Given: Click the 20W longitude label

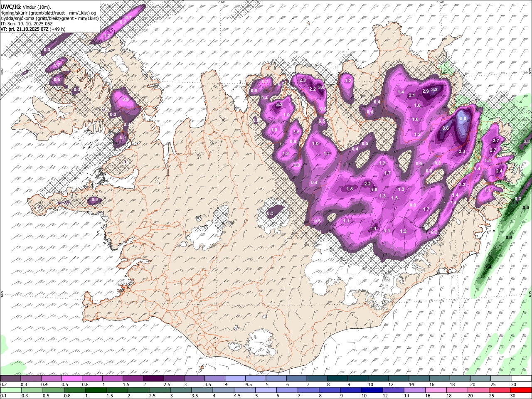Looking at the screenshot, I should [x=221, y=2].
